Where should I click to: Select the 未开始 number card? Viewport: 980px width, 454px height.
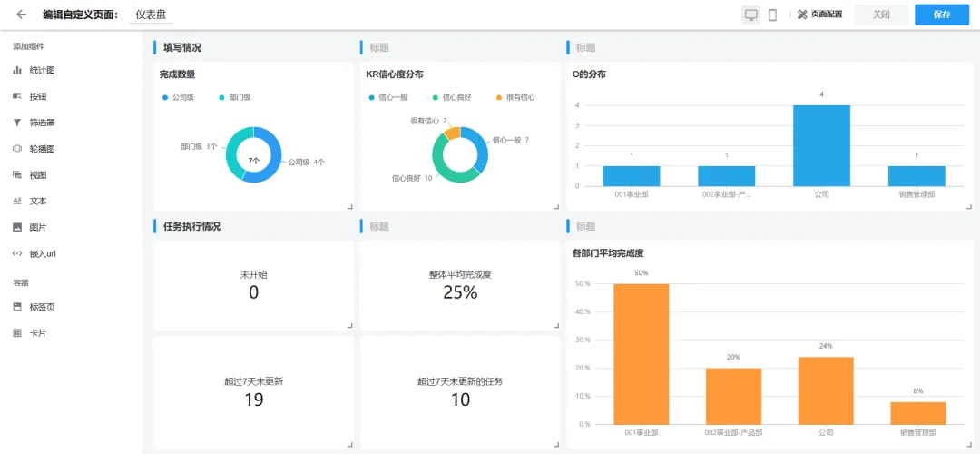coord(253,285)
